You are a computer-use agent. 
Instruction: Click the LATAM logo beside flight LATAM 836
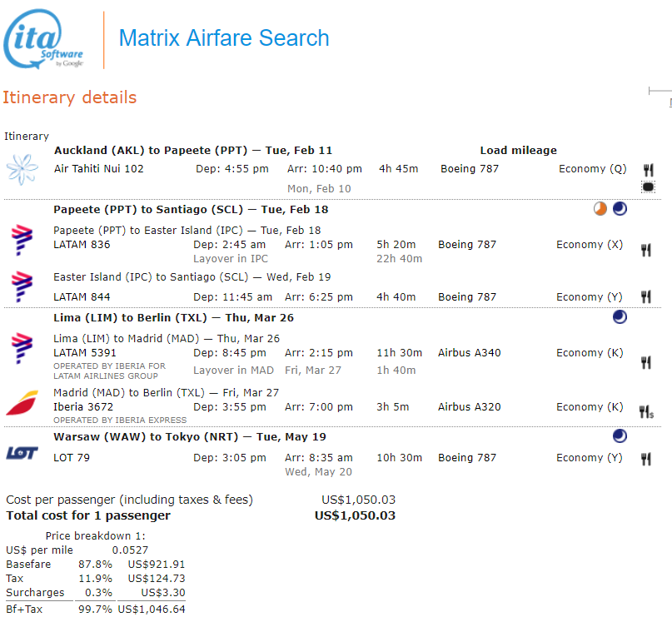pos(22,240)
